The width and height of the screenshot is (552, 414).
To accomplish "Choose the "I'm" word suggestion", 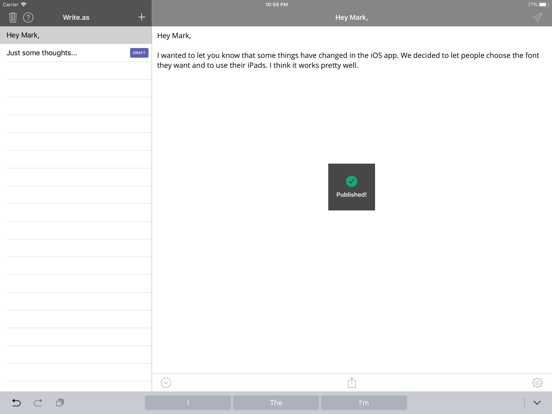I will (364, 402).
